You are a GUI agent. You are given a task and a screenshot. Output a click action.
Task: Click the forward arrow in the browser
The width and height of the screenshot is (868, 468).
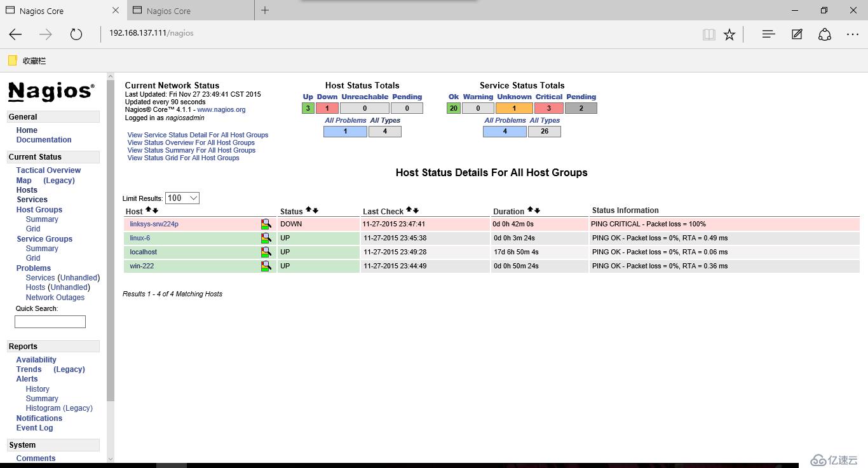pos(46,34)
